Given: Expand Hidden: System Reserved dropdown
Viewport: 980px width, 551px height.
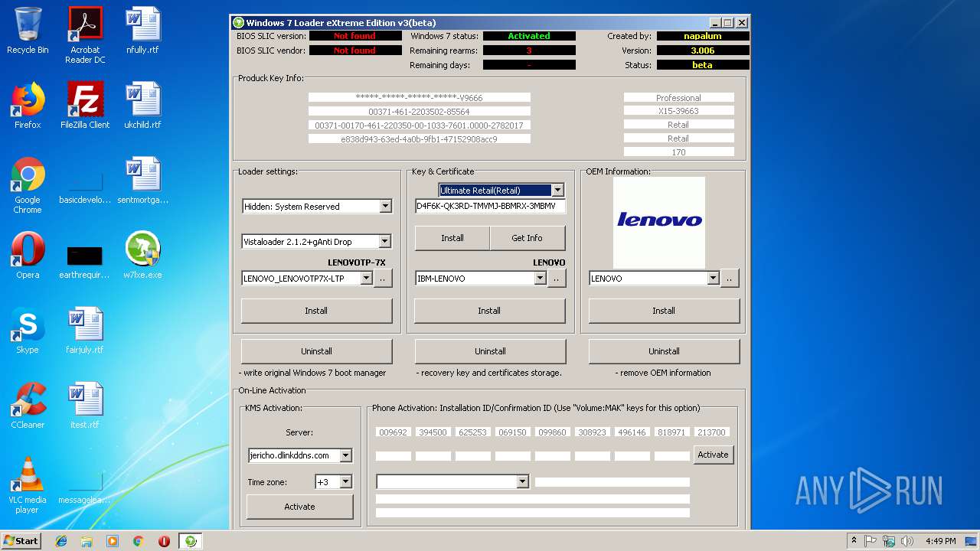Looking at the screenshot, I should (x=385, y=206).
